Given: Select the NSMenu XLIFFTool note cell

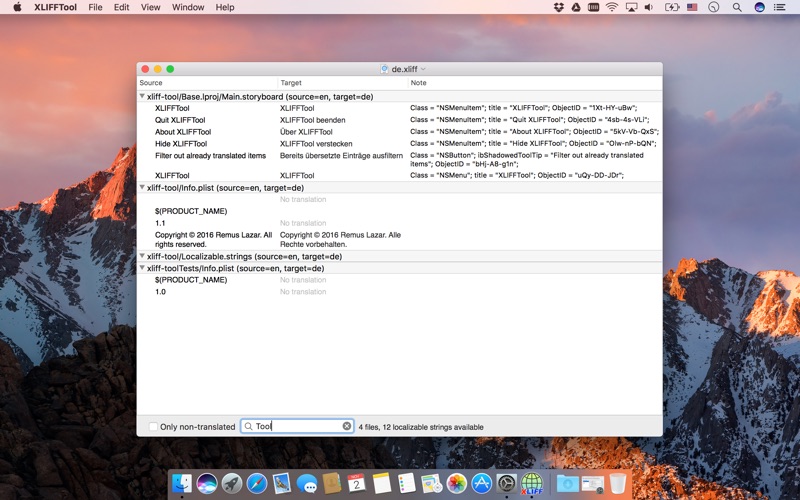Looking at the screenshot, I should (517, 175).
